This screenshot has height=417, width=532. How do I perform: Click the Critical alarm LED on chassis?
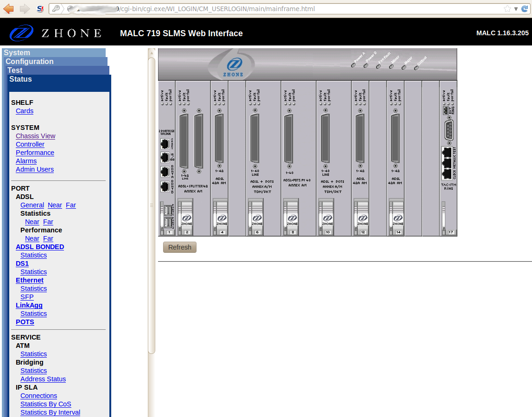tap(416, 68)
